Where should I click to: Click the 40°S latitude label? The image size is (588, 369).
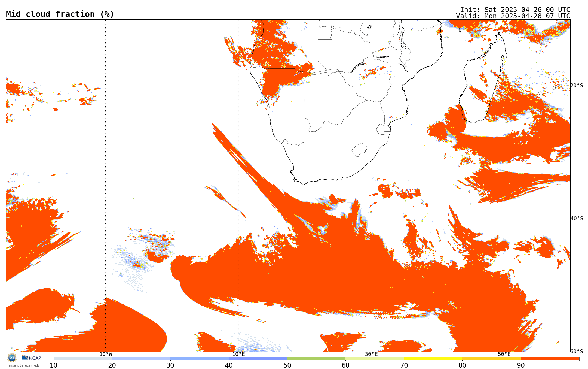click(x=577, y=219)
